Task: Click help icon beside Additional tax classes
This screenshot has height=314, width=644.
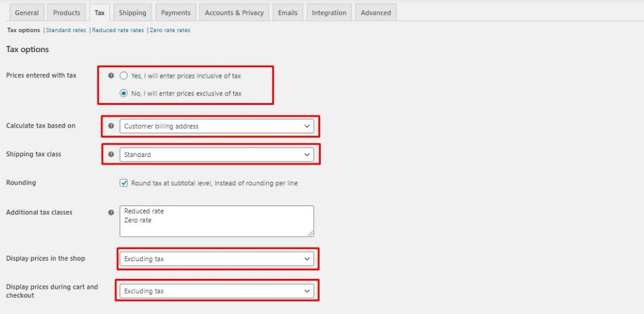Action: point(111,213)
